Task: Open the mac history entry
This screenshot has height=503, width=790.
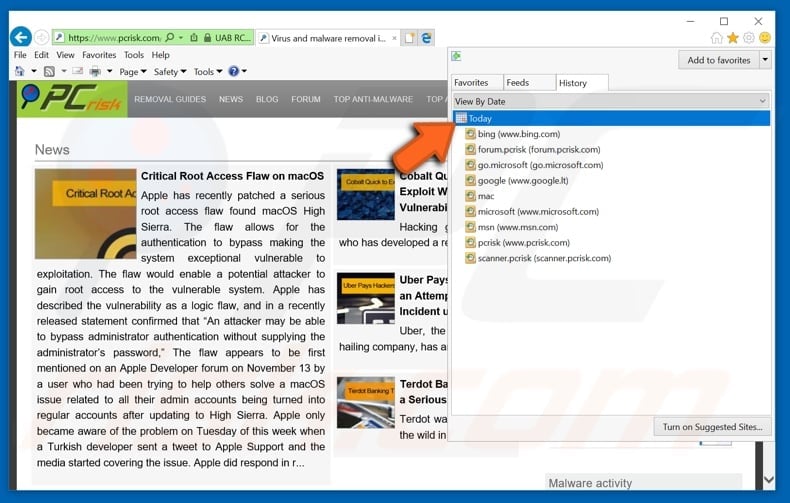Action: pyautogui.click(x=480, y=196)
